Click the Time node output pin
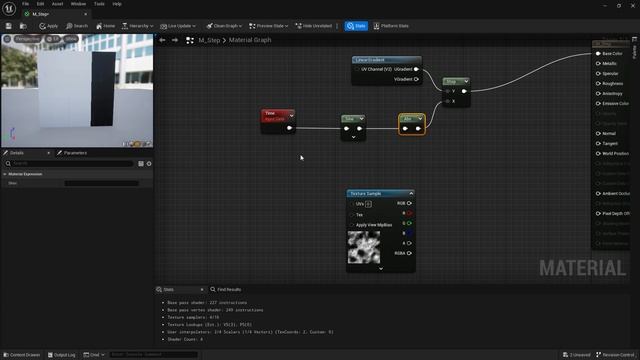Viewport: 640px width, 360px height. (289, 128)
